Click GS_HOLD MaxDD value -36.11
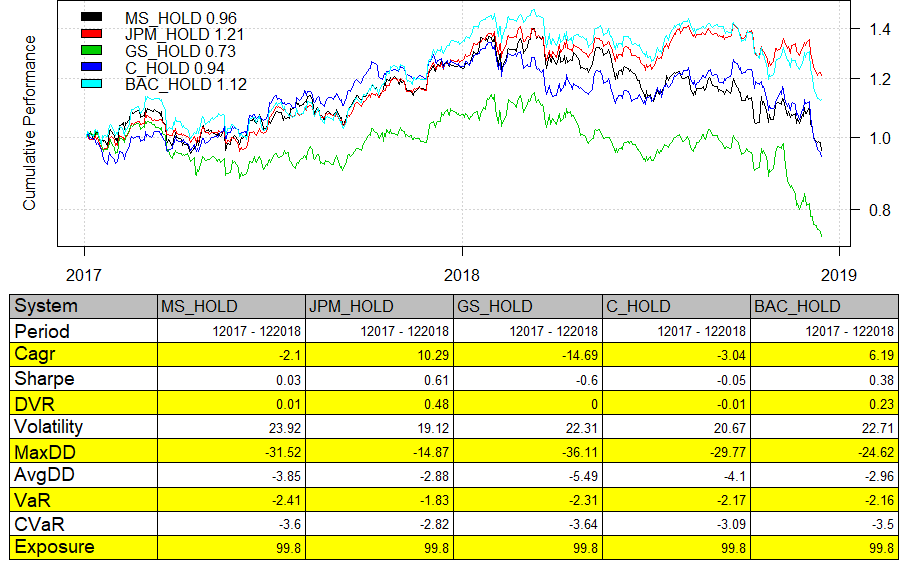 tap(580, 453)
